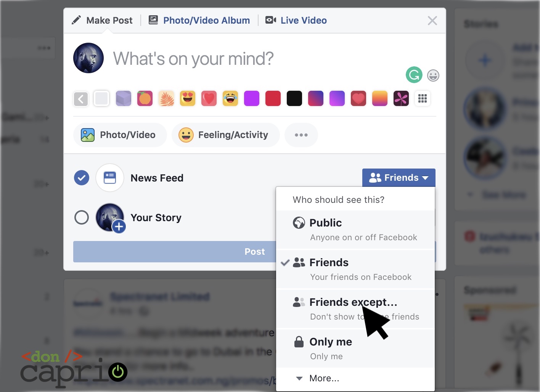The height and width of the screenshot is (392, 540).
Task: Click the News Feed icon circle
Action: (x=110, y=178)
